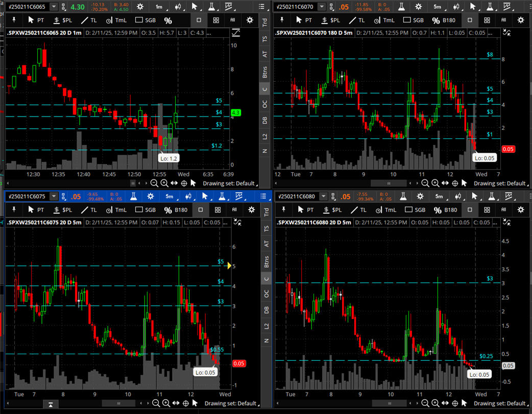Screen dimensions: 532x414
Task: Select the percent tool in C6065 drawing toolbar
Action: tap(168, 20)
